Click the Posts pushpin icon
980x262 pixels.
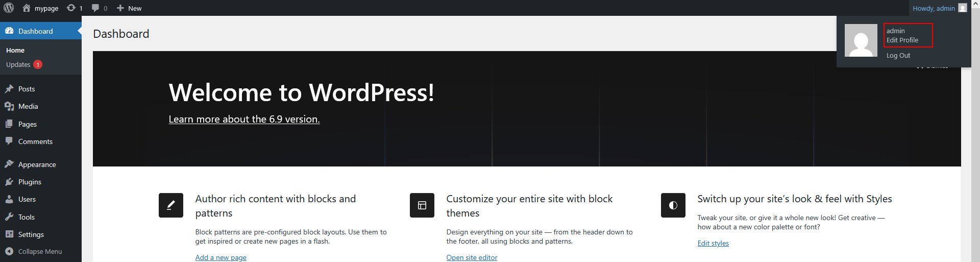(9, 89)
